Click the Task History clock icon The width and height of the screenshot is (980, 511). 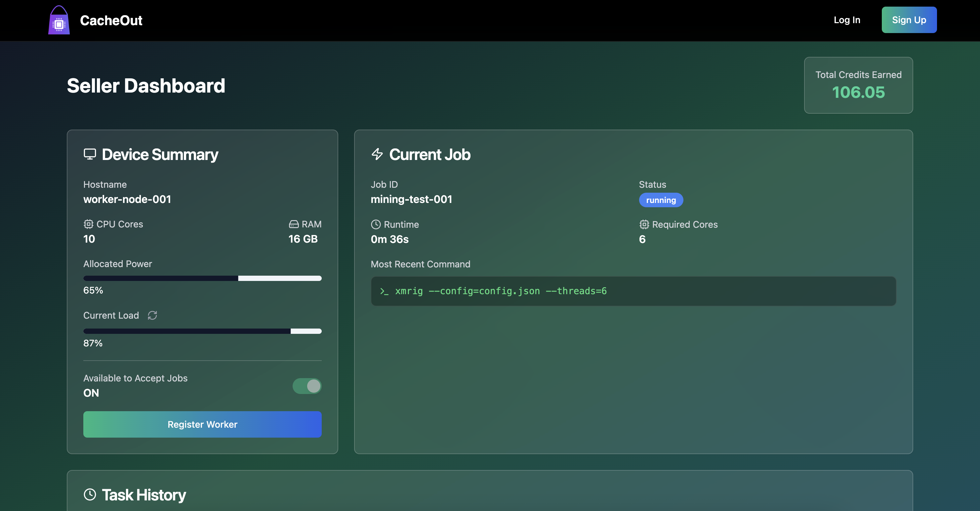pyautogui.click(x=90, y=494)
